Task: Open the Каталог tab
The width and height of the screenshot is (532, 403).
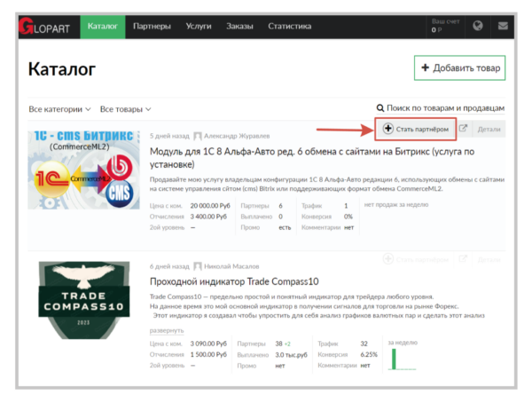Action: click(x=103, y=27)
